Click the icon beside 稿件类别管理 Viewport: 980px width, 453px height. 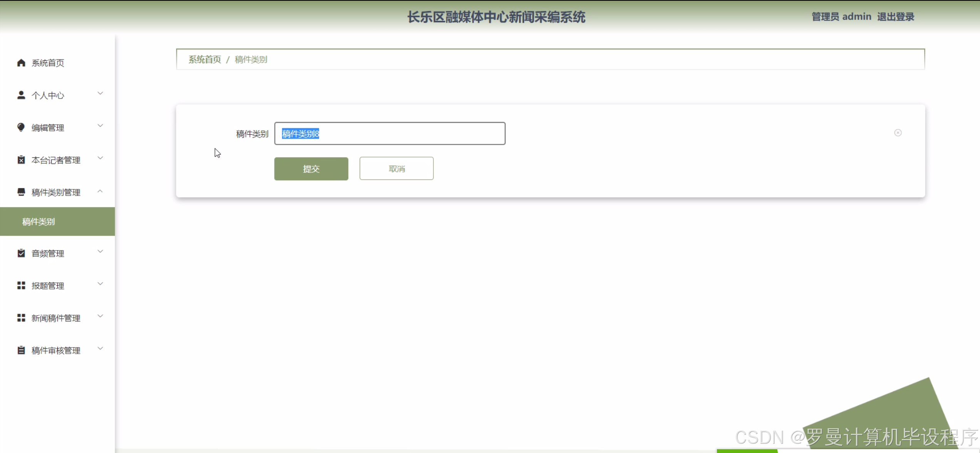21,192
